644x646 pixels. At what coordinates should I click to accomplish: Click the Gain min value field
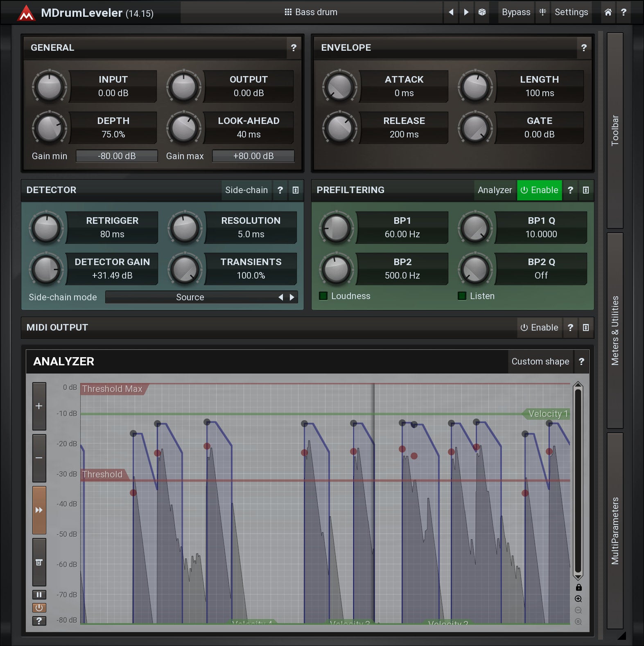coord(117,156)
